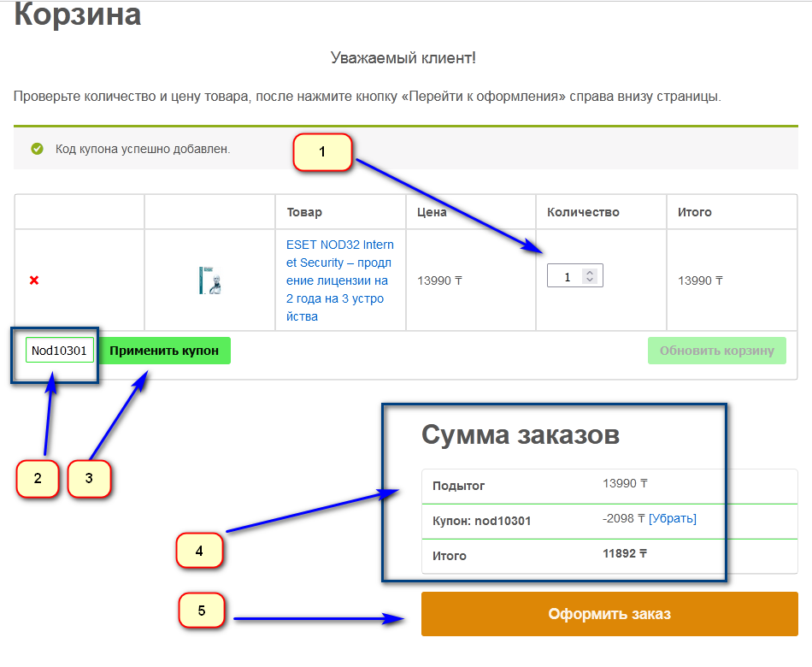
Task: Click the Подытог amount 13990 ₸
Action: tap(625, 483)
